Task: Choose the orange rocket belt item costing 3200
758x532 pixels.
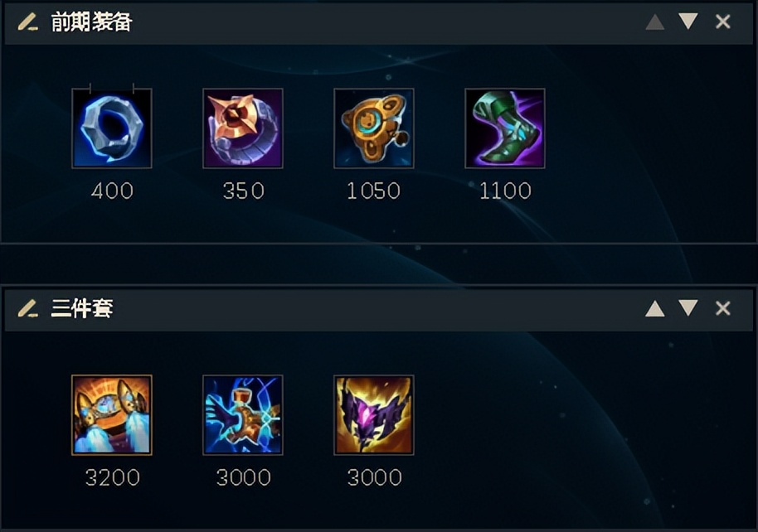Action: pos(112,414)
